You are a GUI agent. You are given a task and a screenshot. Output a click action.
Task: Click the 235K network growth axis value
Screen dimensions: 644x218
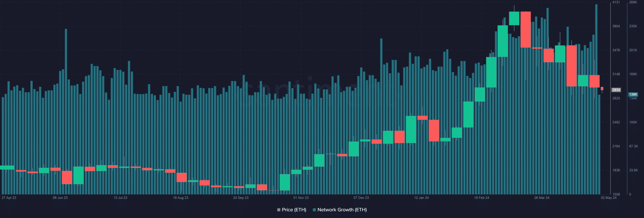[633, 26]
